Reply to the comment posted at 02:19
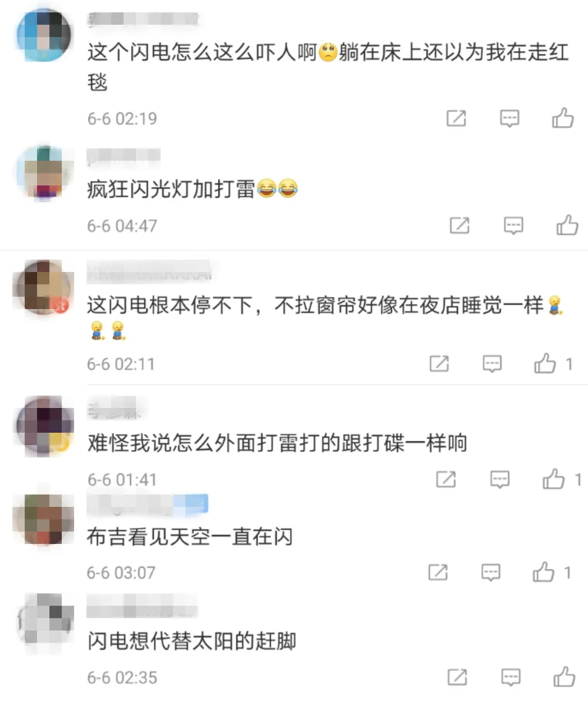588x703 pixels. click(509, 118)
